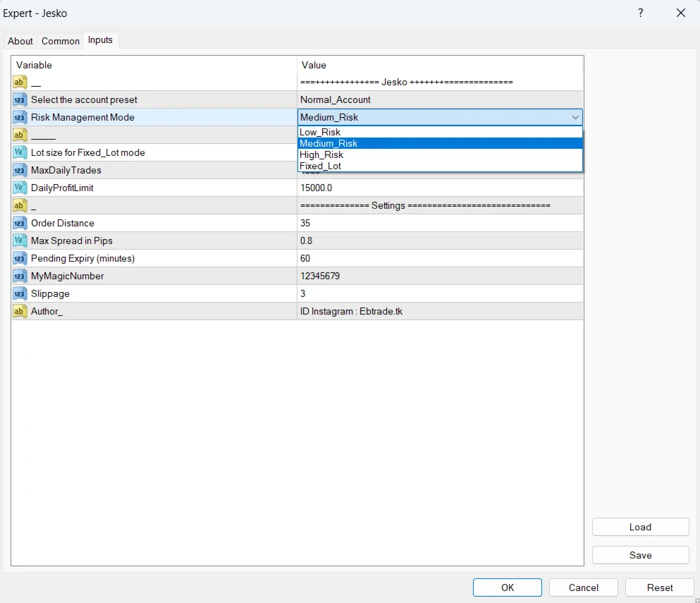Image resolution: width=700 pixels, height=603 pixels.
Task: Collapse the Risk Management Mode dropdown arrow
Action: click(x=575, y=117)
